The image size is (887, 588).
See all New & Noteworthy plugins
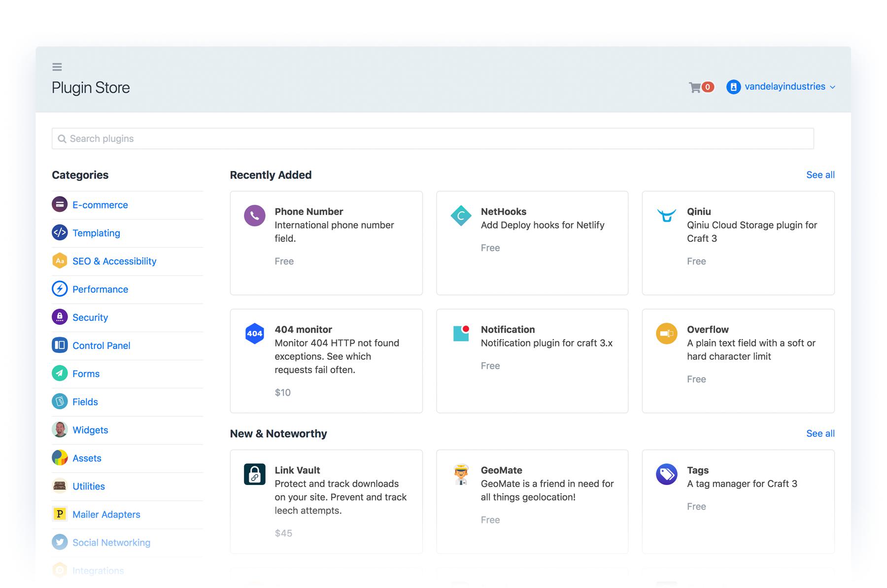820,434
